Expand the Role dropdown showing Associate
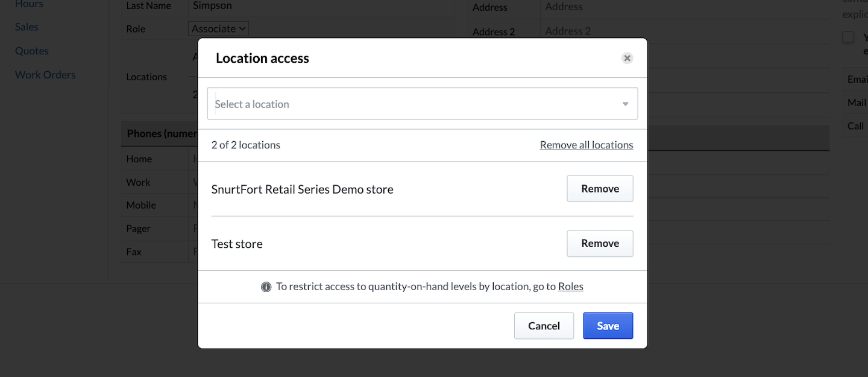This screenshot has height=377, width=868. [219, 29]
